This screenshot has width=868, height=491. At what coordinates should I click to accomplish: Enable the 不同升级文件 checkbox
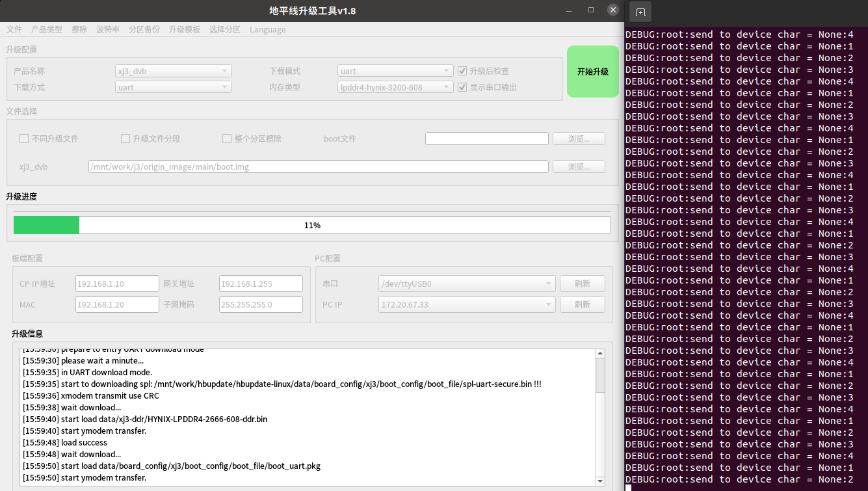24,139
